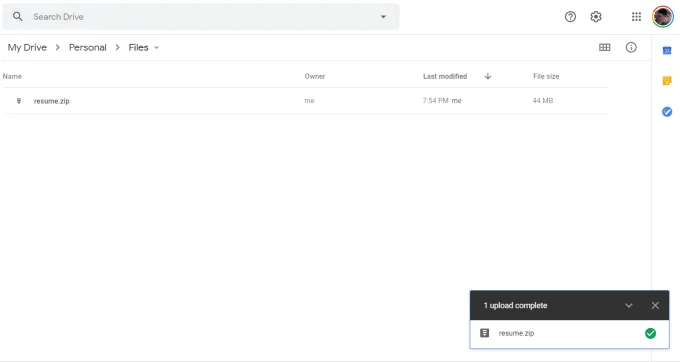Viewport: 680px width, 362px height.
Task: Click the file icon in upload panel
Action: pyautogui.click(x=484, y=333)
